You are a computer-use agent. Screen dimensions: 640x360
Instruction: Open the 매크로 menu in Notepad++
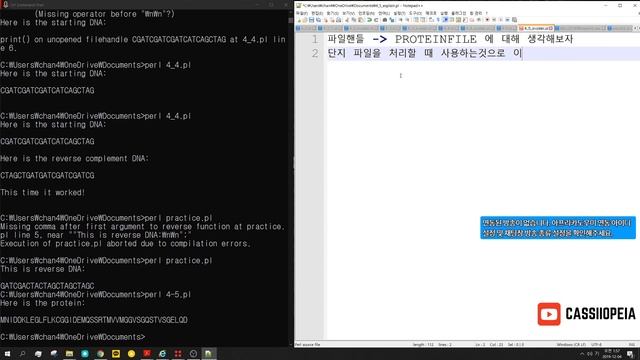(431, 13)
